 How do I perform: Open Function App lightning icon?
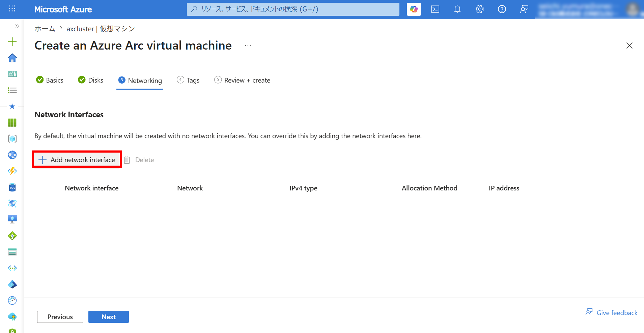(12, 171)
